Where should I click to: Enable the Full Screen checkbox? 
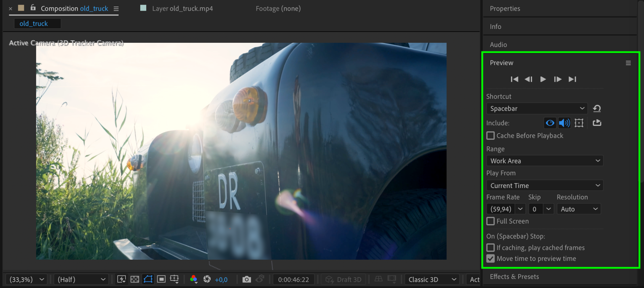coord(491,221)
